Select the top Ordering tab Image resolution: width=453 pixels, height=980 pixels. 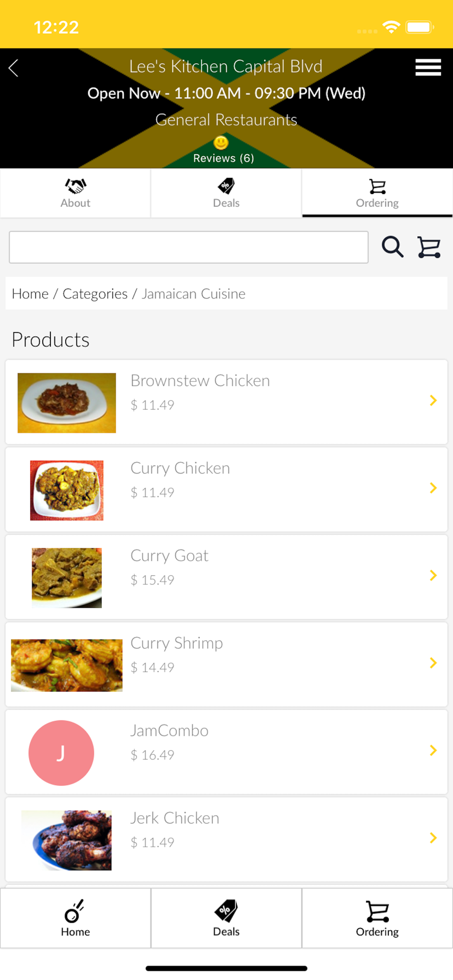pyautogui.click(x=377, y=193)
